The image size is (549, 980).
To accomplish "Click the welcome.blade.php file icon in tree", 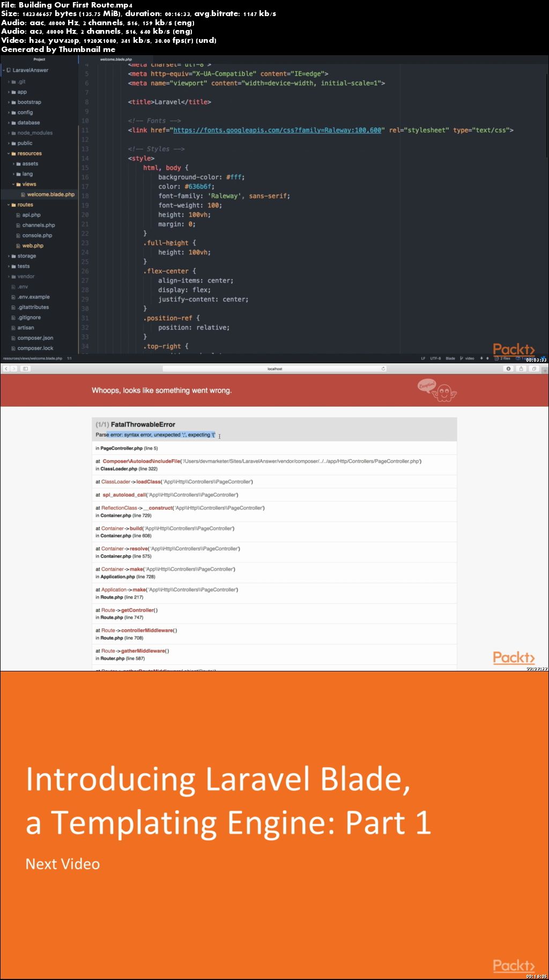I will coord(23,194).
